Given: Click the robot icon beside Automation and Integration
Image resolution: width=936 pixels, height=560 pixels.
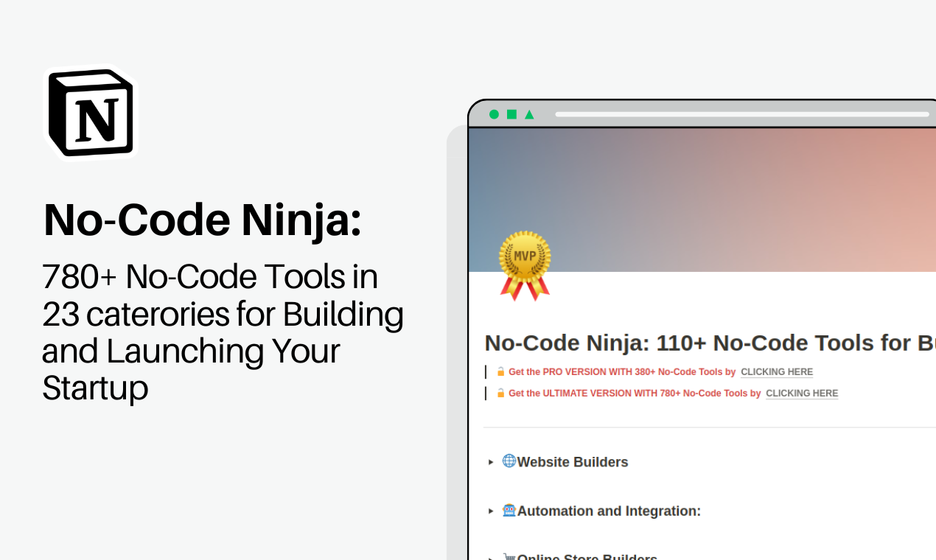Looking at the screenshot, I should point(509,510).
